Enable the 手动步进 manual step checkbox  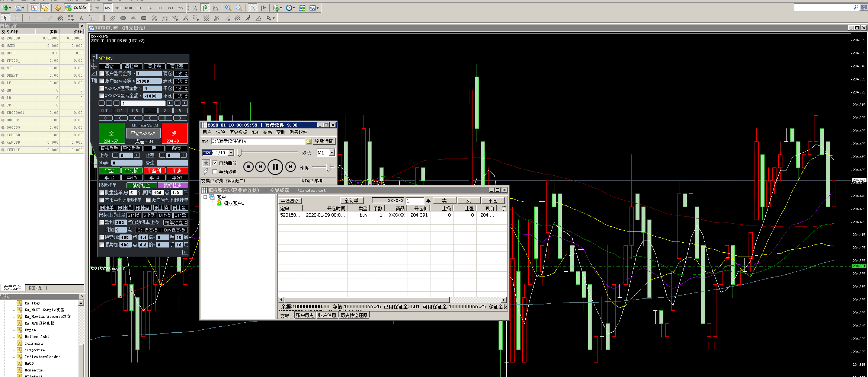point(215,172)
